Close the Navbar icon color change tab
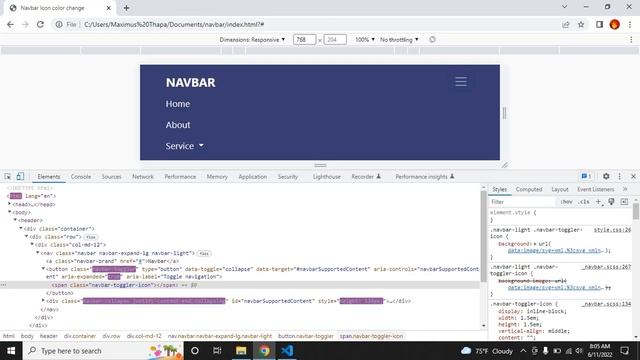640x360 pixels. [x=109, y=8]
